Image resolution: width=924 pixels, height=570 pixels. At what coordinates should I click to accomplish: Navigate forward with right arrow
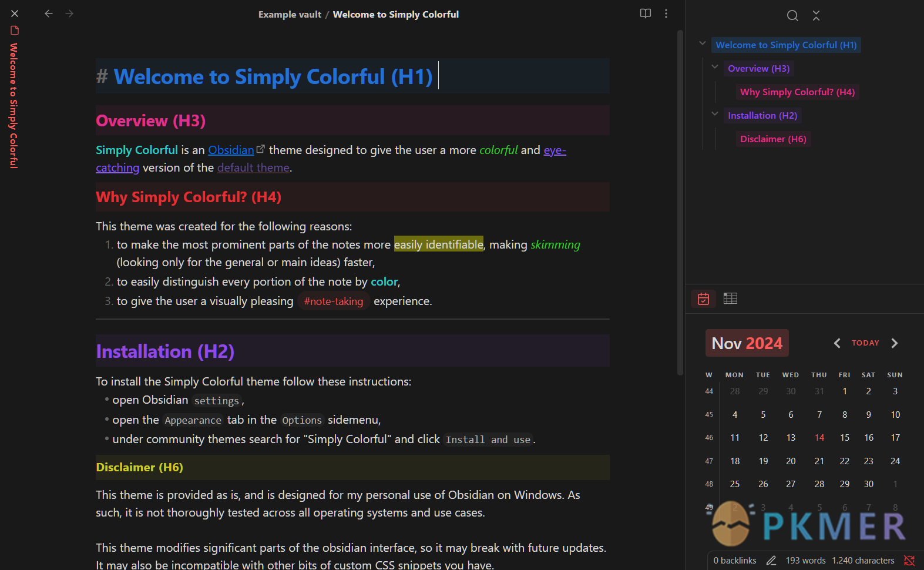point(69,14)
